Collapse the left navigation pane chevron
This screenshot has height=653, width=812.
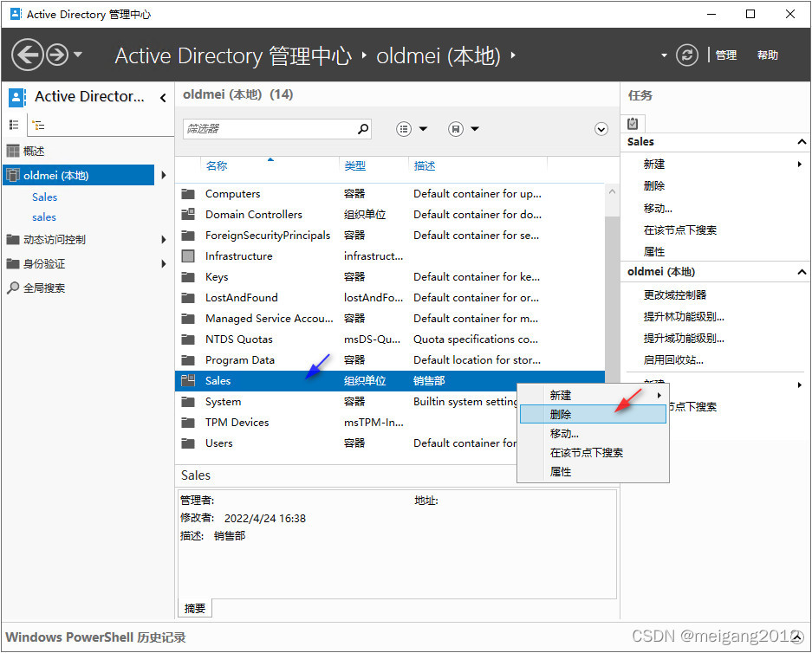pos(163,97)
